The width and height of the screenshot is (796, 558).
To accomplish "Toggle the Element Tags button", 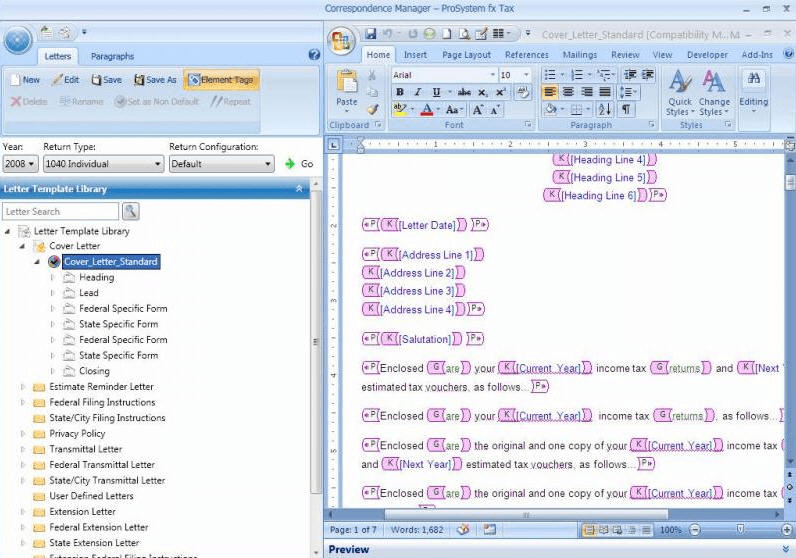I will point(221,80).
